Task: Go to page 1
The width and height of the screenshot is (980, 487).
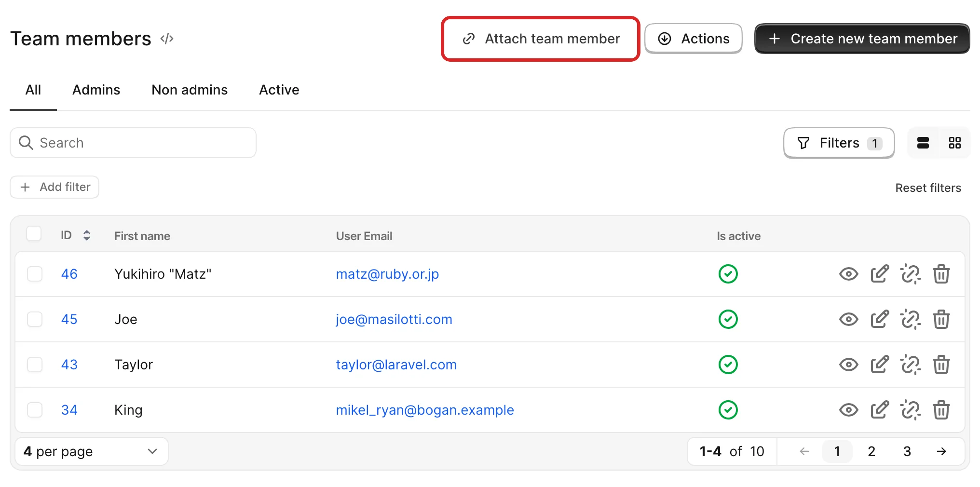Action: [837, 451]
